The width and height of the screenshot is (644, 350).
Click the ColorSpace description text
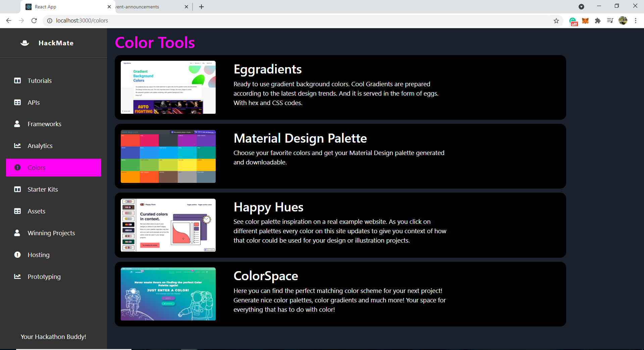click(x=340, y=300)
